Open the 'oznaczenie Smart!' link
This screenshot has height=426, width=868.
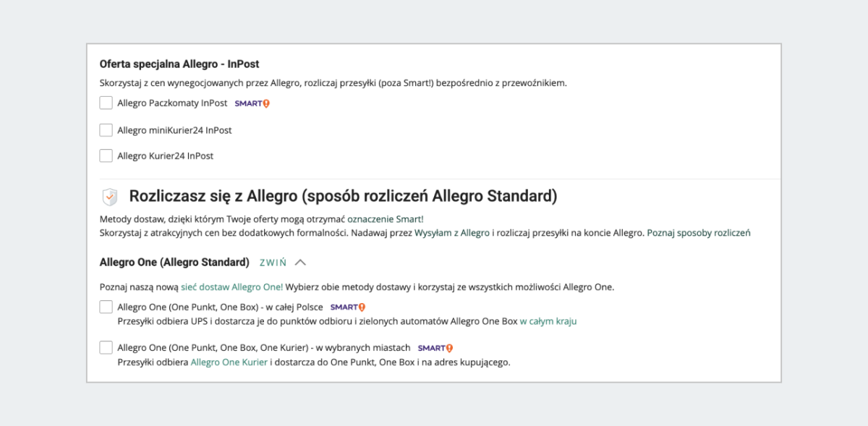tap(386, 219)
